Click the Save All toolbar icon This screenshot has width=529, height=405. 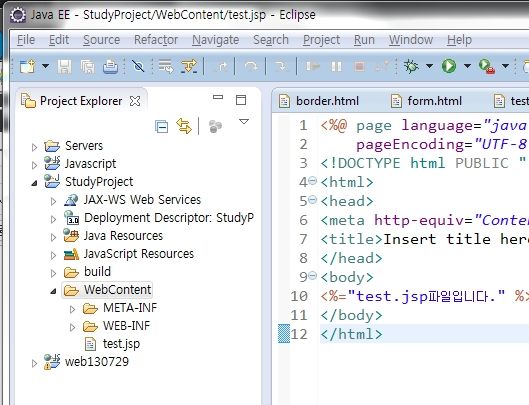tap(87, 66)
